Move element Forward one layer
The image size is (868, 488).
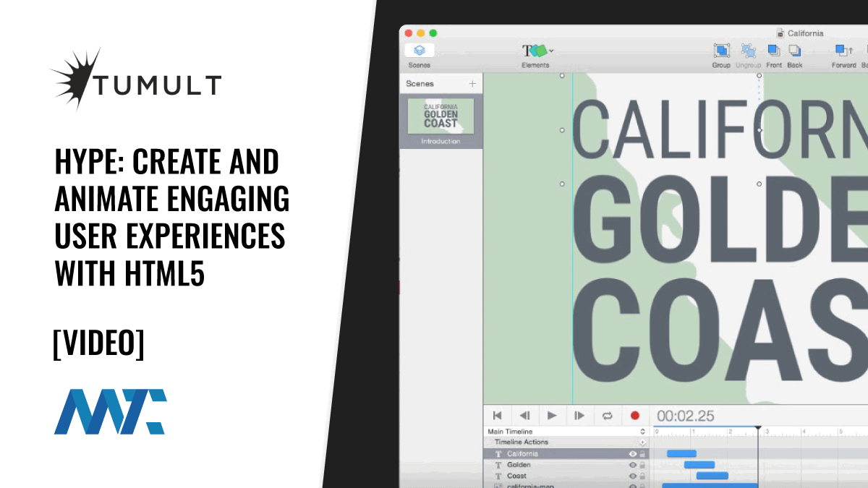tap(843, 50)
